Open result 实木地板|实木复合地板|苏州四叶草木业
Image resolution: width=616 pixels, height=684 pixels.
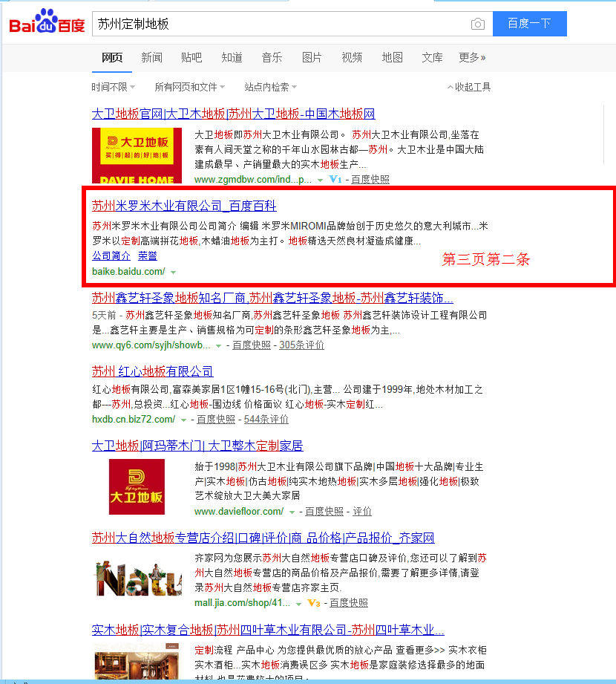click(x=268, y=630)
